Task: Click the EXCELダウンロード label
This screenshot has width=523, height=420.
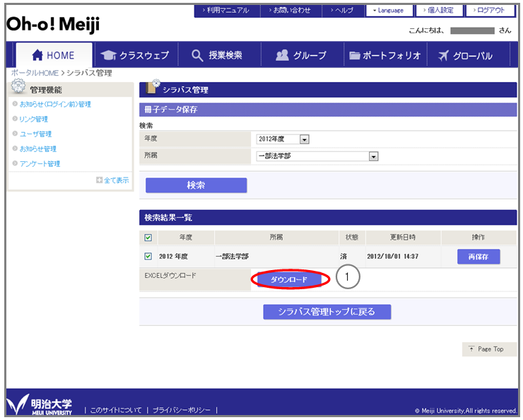Action: 170,276
